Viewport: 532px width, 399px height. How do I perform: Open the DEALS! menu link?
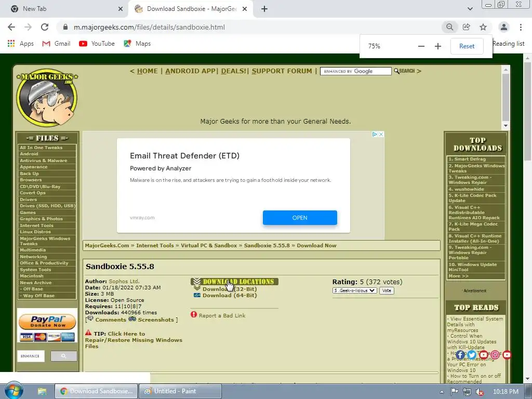233,71
